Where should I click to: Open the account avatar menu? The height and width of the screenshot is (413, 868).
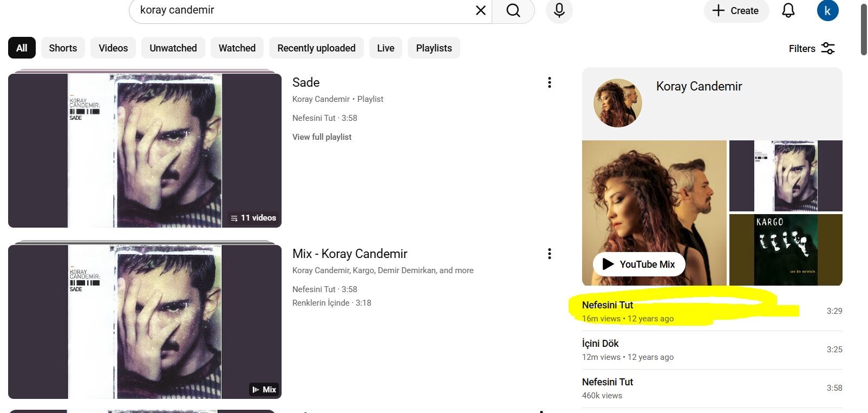[x=827, y=10]
